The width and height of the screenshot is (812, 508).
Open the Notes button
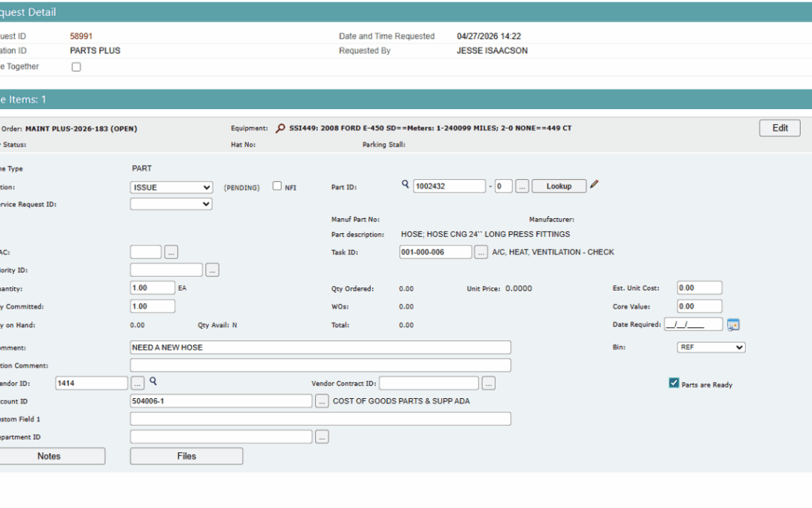49,456
